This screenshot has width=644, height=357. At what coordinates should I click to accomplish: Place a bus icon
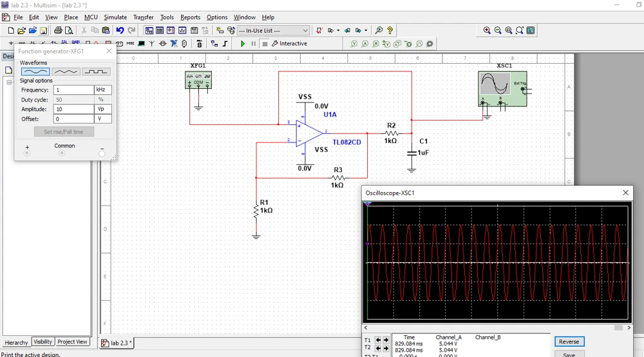point(225,44)
